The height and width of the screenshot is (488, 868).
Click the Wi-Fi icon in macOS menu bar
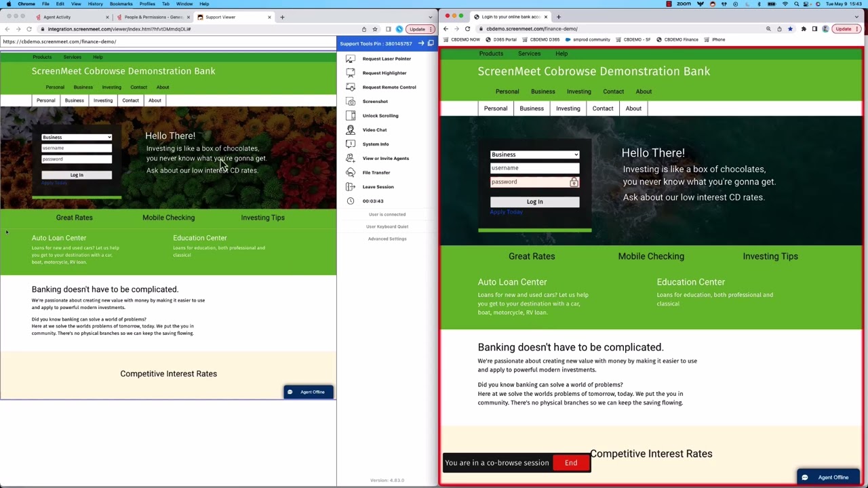[785, 4]
